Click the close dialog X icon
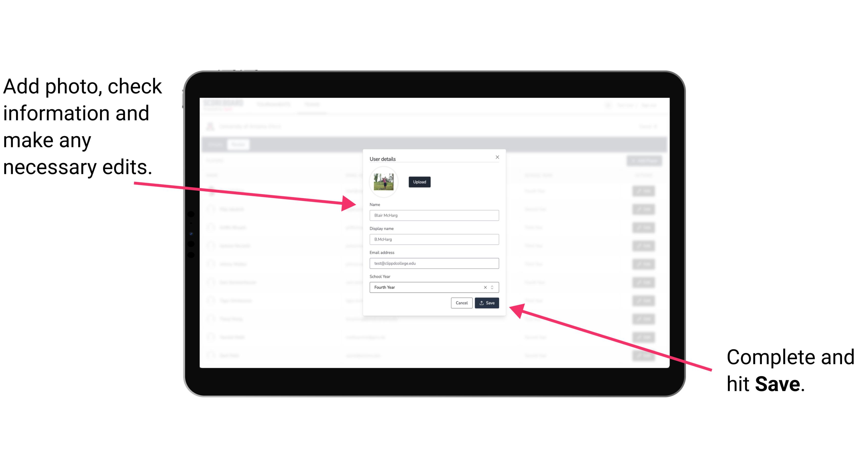The width and height of the screenshot is (868, 467). pyautogui.click(x=498, y=157)
